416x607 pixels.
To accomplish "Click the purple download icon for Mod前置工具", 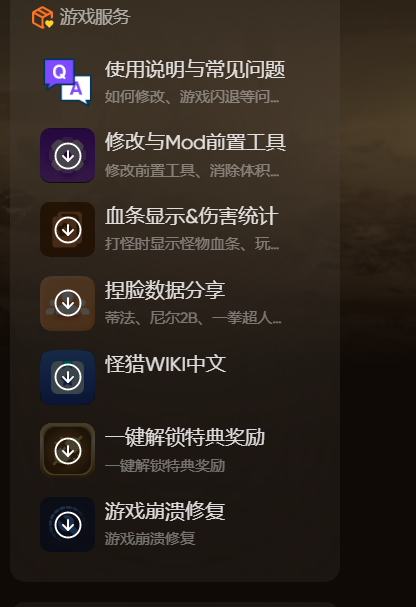I will tap(68, 156).
